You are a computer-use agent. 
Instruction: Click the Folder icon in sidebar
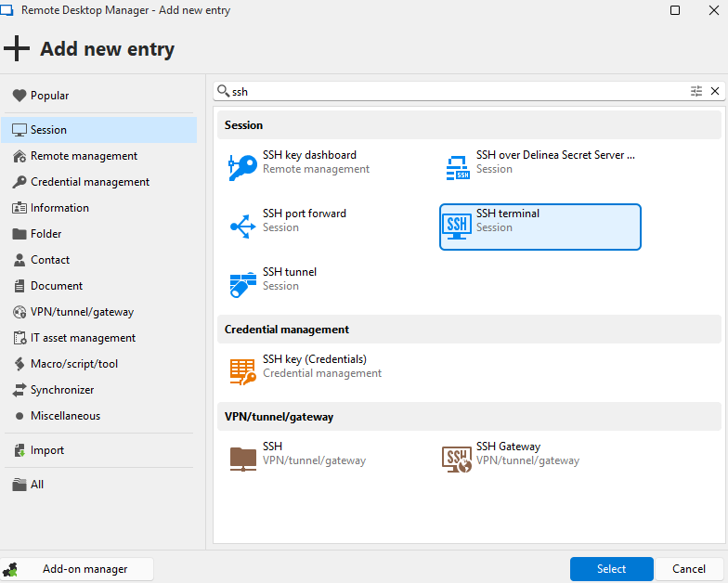(19, 234)
